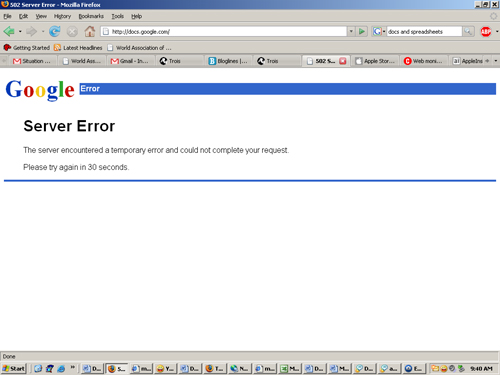Switch to the Bloglines tab
Image resolution: width=500 pixels, height=375 pixels.
pos(228,61)
